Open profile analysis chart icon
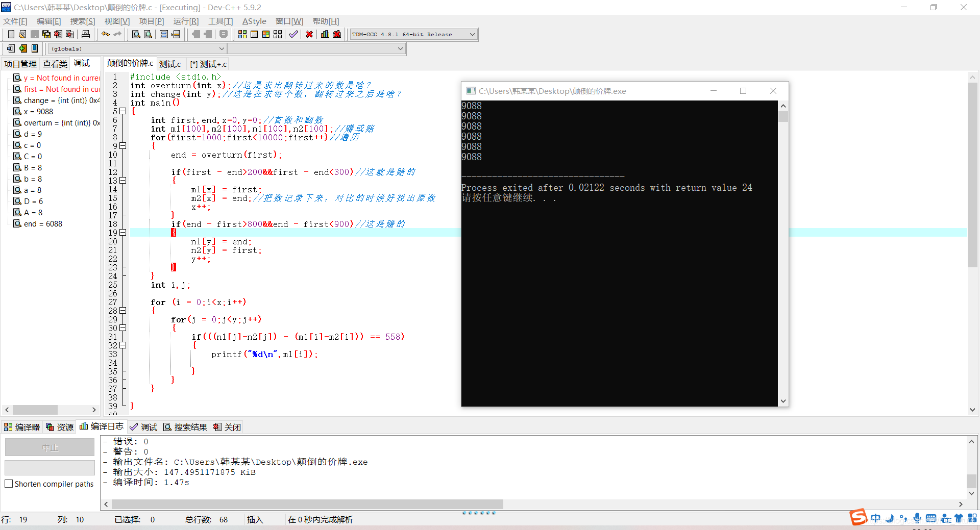 pyautogui.click(x=325, y=34)
